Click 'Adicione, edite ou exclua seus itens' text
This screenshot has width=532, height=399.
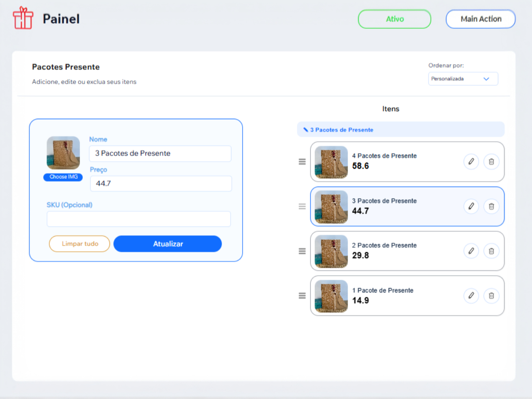pos(84,82)
